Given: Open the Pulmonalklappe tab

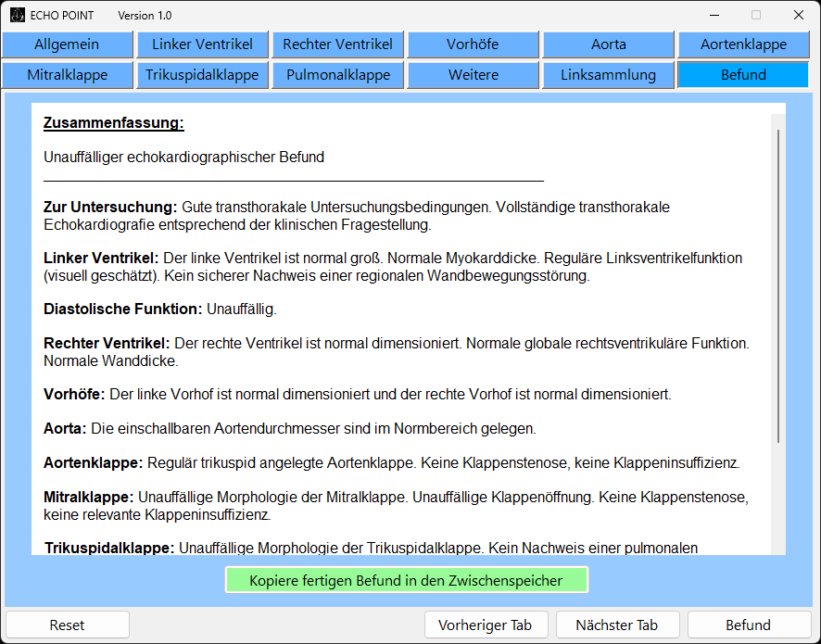Looking at the screenshot, I should tap(337, 75).
